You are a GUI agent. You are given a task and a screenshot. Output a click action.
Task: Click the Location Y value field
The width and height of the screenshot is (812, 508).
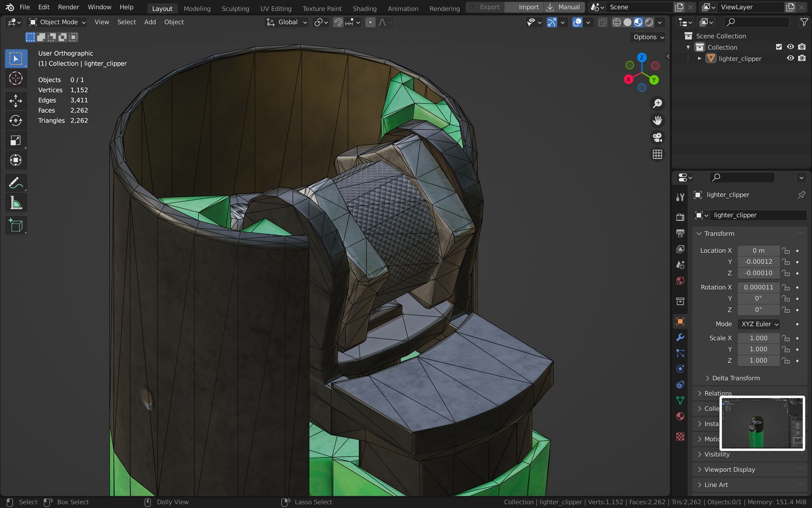point(758,262)
